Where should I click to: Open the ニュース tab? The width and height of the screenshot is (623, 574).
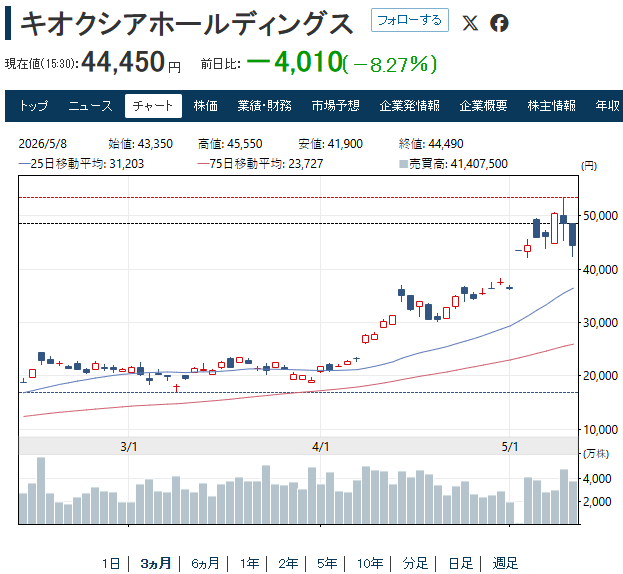(x=90, y=106)
